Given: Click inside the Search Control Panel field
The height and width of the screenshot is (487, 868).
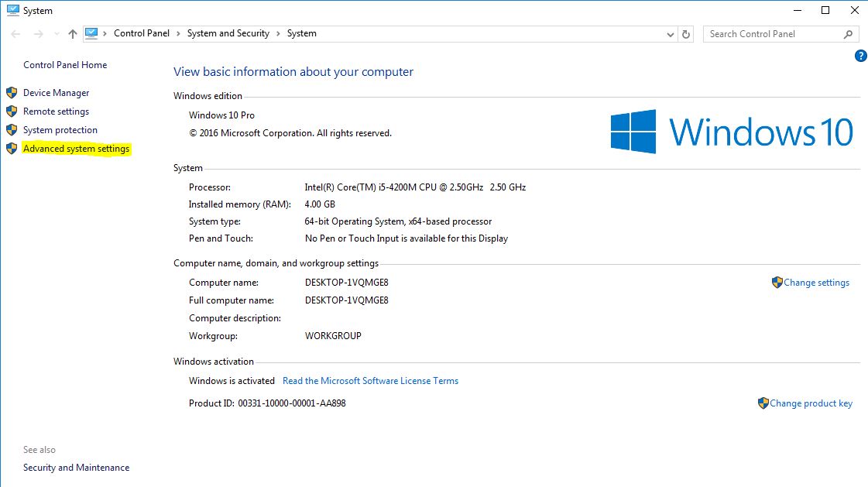Looking at the screenshot, I should pyautogui.click(x=767, y=34).
